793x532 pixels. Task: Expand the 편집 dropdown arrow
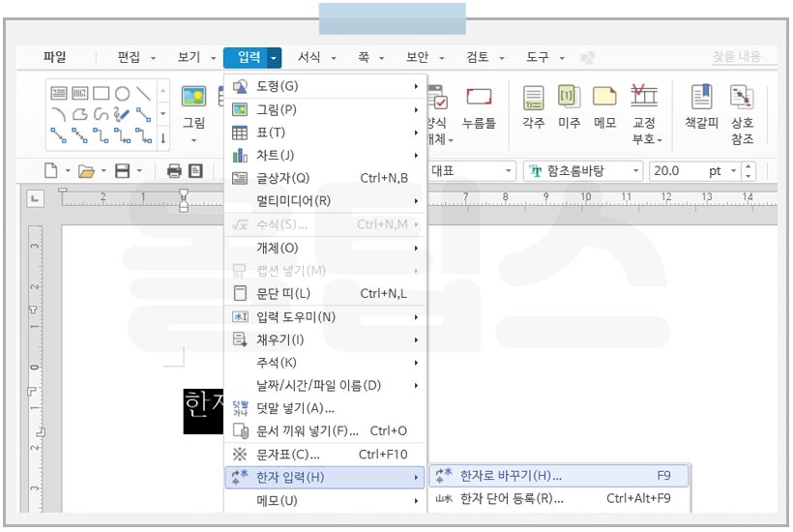(x=153, y=59)
